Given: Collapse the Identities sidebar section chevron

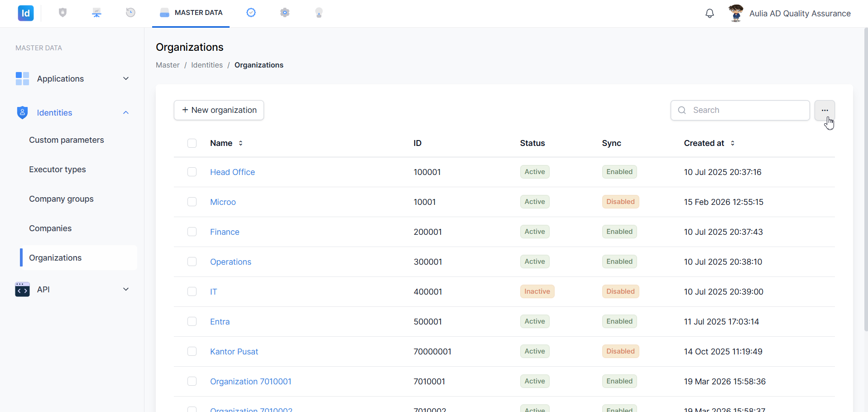Looking at the screenshot, I should tap(126, 112).
